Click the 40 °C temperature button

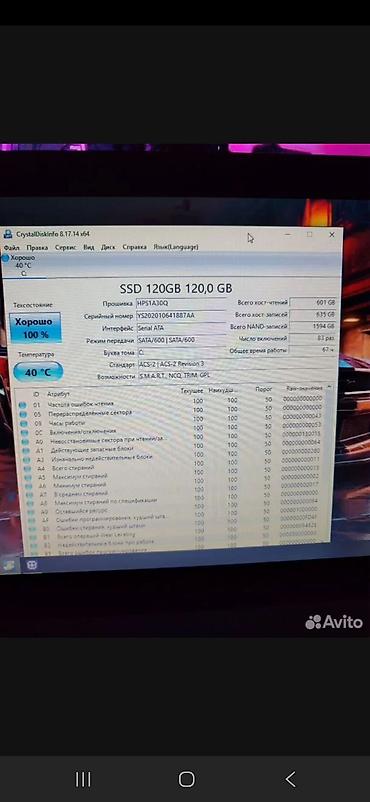click(x=38, y=372)
